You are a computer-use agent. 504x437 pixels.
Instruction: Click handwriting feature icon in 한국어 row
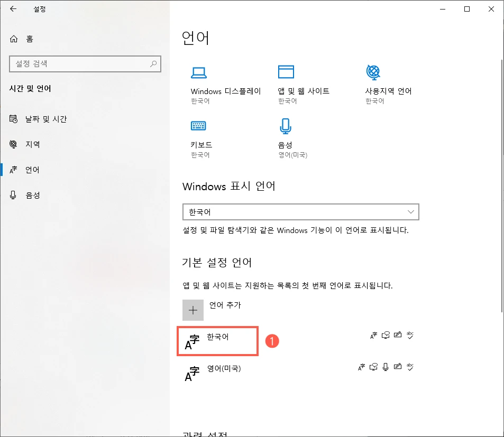coord(398,335)
